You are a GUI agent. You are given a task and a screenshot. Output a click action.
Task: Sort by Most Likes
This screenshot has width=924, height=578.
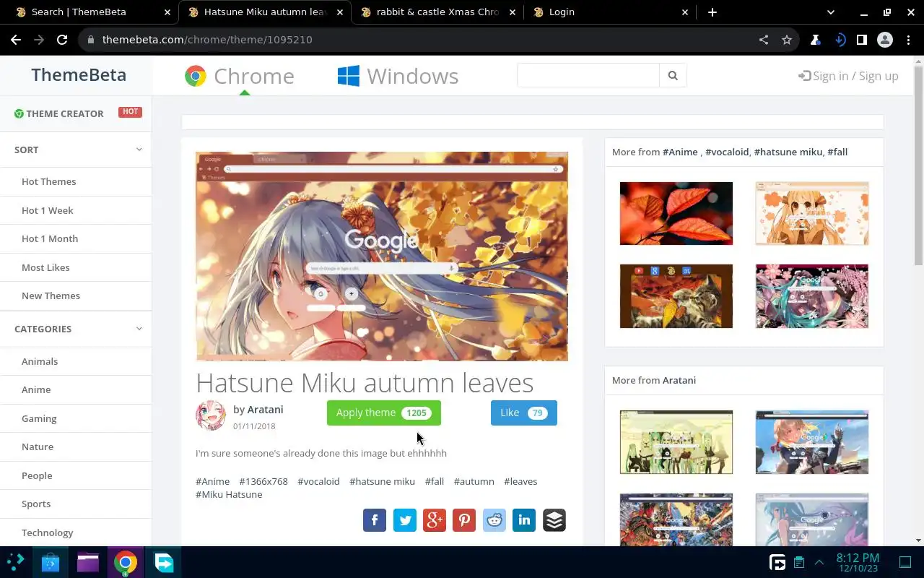tap(45, 267)
